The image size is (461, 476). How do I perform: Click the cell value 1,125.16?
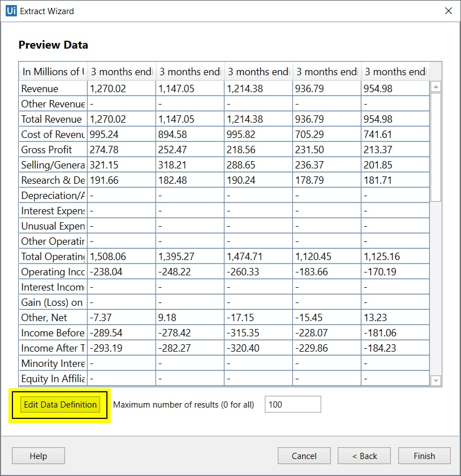pyautogui.click(x=395, y=256)
